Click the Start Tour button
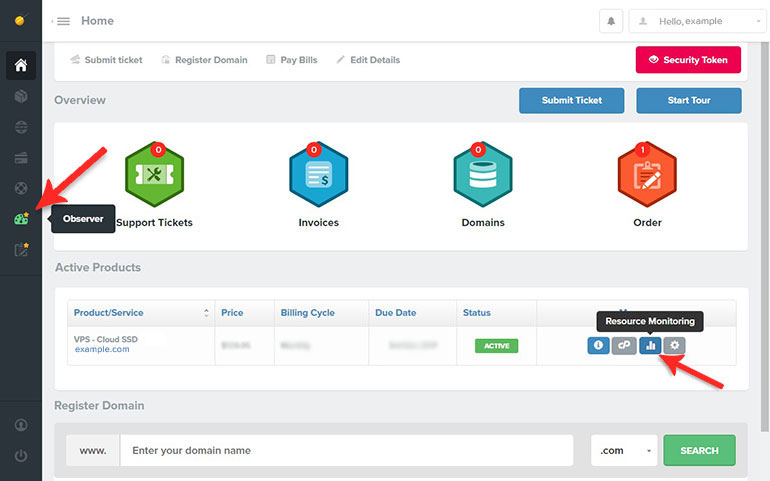Viewport: 770px width, 481px height. point(688,100)
